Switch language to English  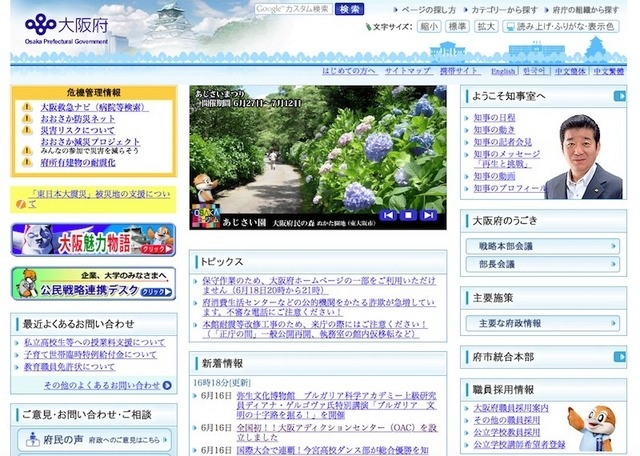click(x=503, y=71)
